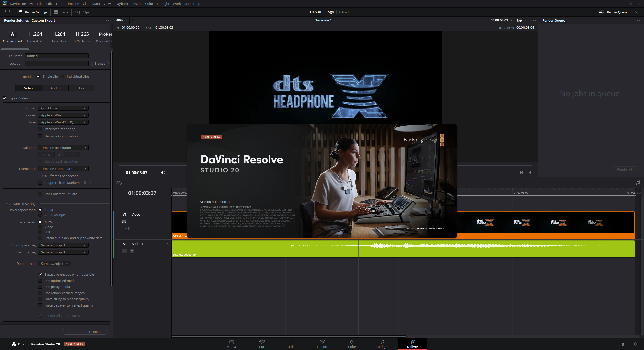Click the Browse location button

point(100,64)
